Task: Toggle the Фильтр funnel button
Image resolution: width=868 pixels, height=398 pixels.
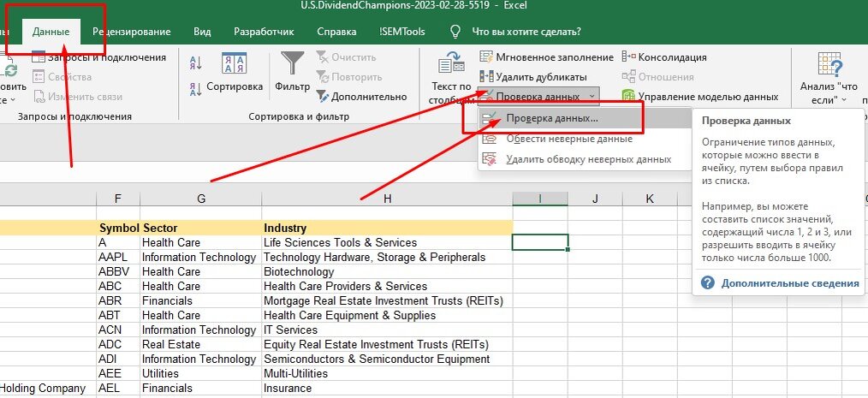Action: point(292,73)
